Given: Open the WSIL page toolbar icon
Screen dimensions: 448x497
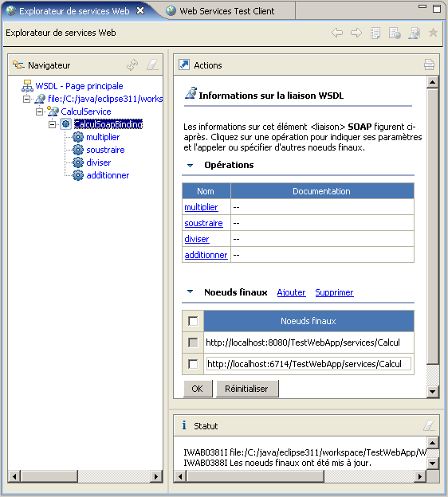Looking at the screenshot, I should [395, 33].
